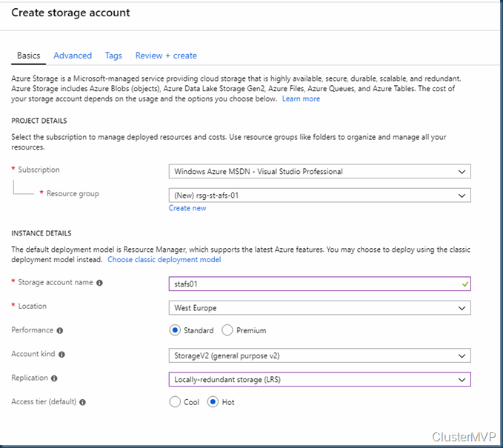The width and height of the screenshot is (503, 448).
Task: Choose the Hot access tier option
Action: pos(213,402)
